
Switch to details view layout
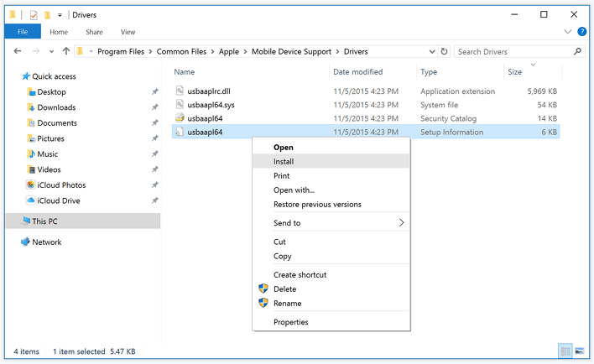pos(565,351)
